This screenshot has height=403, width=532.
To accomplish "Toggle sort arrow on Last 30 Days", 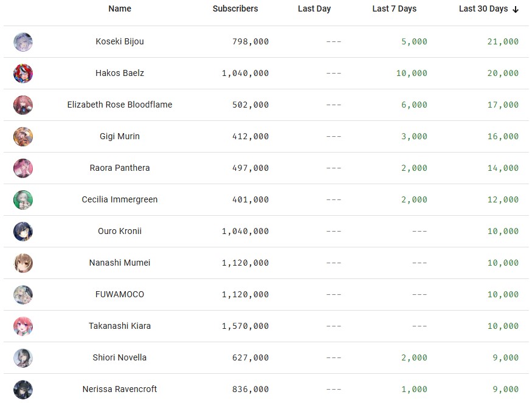I will (x=516, y=9).
